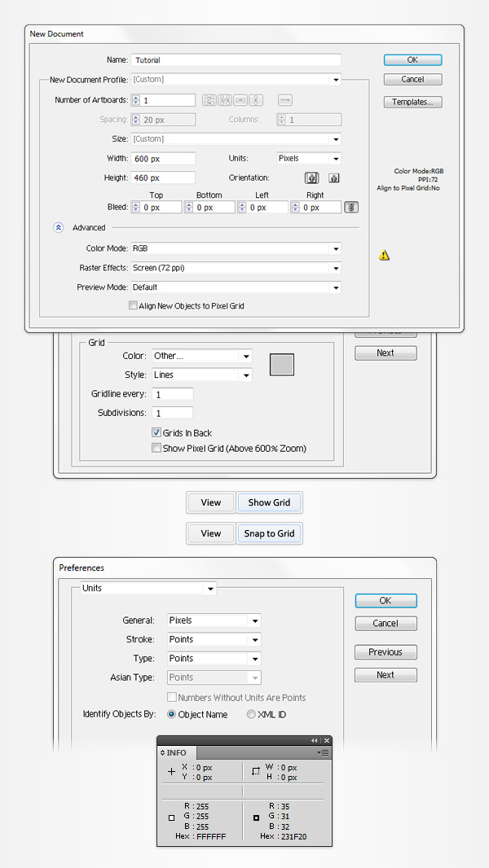The height and width of the screenshot is (868, 489).
Task: Click the yellow warning triangle icon
Action: [x=385, y=255]
